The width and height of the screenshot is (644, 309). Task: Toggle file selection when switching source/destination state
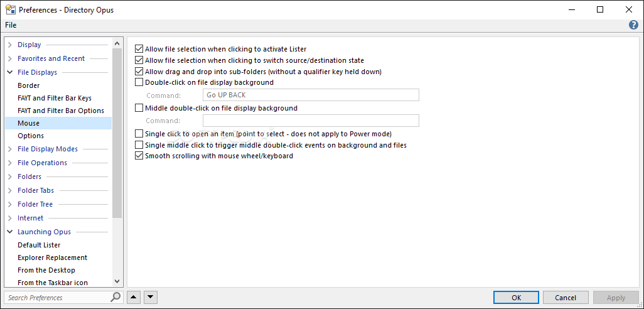tap(139, 60)
